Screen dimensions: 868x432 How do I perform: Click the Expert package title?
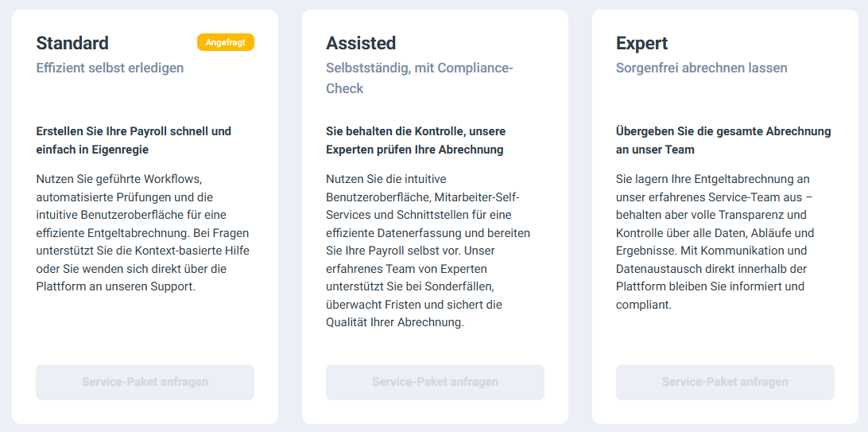(642, 43)
